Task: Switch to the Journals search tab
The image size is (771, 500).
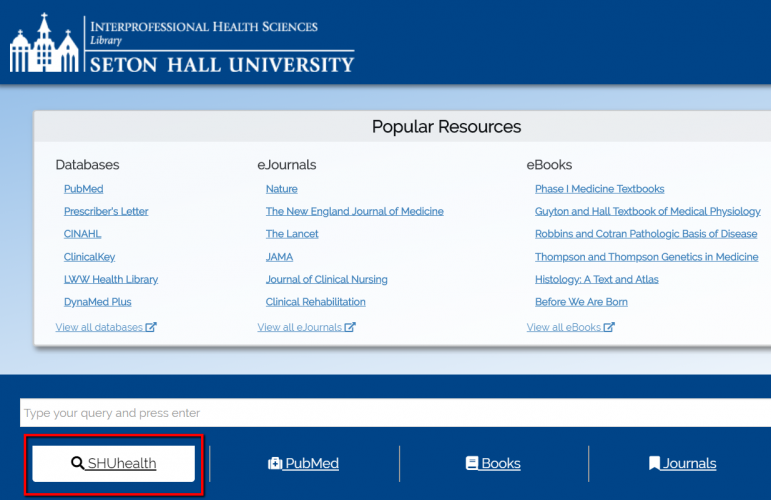Action: pos(682,464)
